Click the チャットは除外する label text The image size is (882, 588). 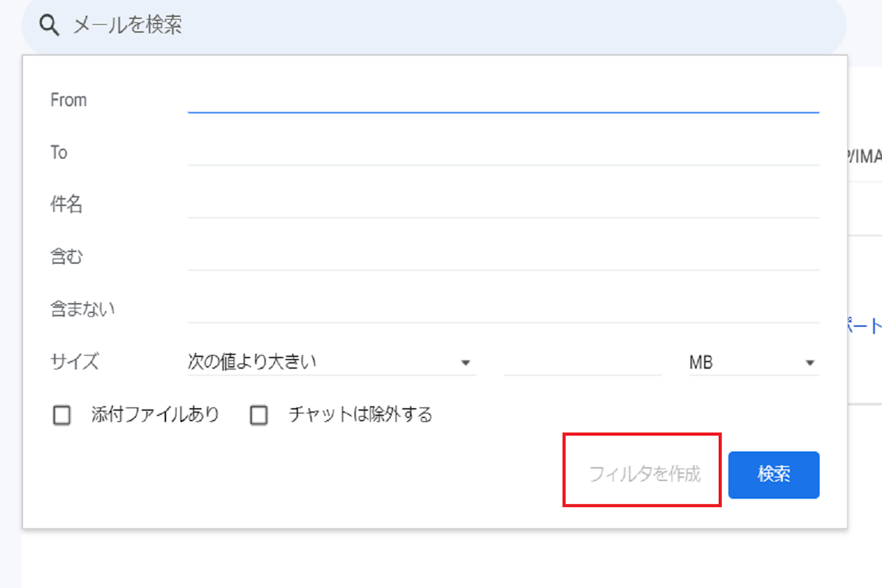point(360,414)
